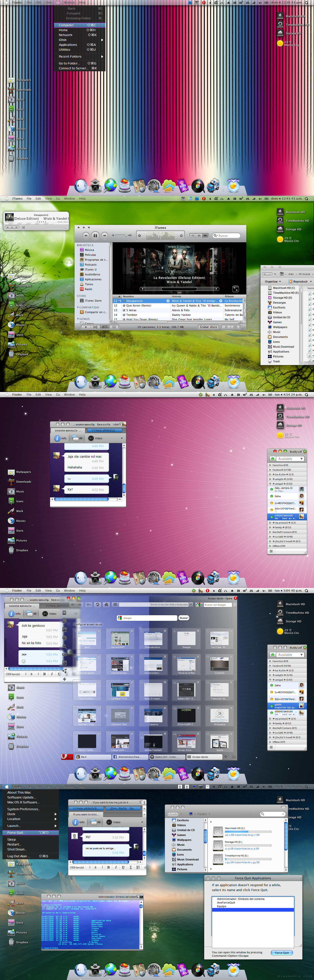The width and height of the screenshot is (314, 980).
Task: Click the Cover Flow horizontal scrollbar
Action: (x=179, y=289)
